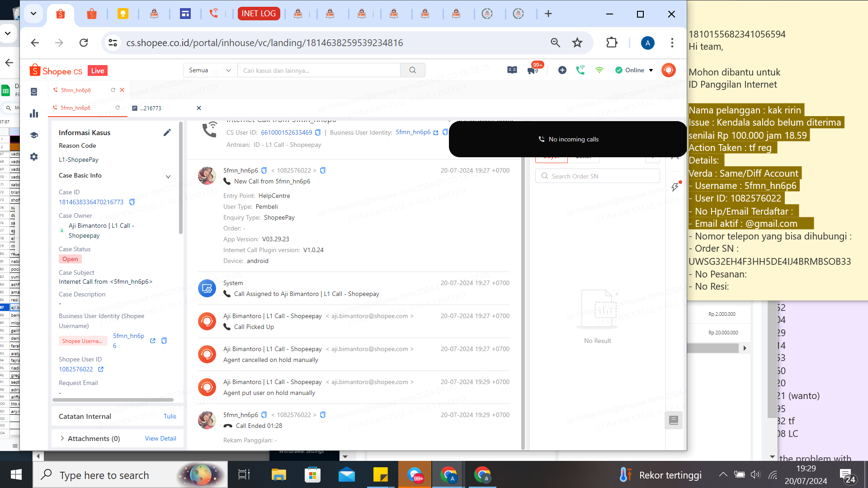This screenshot has height=488, width=868.
Task: Switch to the ...216773 case tab
Action: click(151, 108)
